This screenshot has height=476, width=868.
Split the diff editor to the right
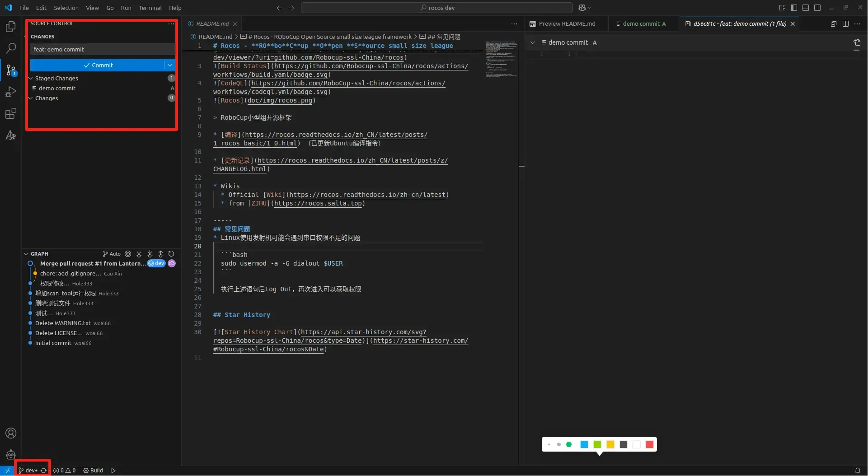click(x=845, y=23)
